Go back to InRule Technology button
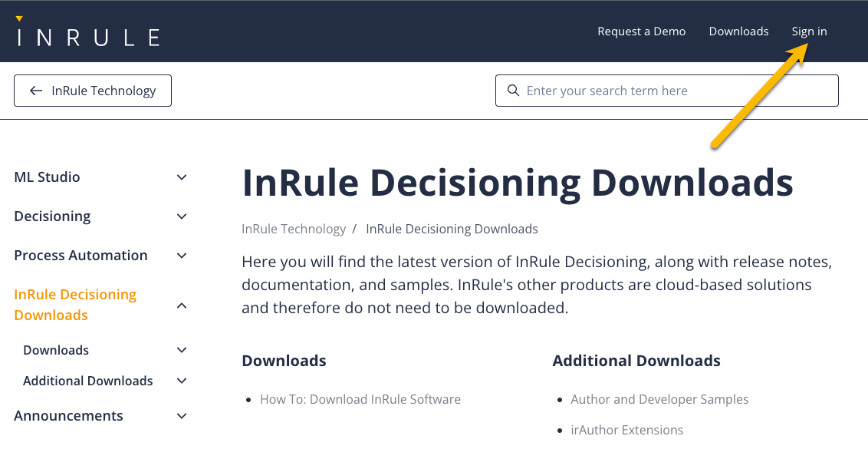Viewport: 868px width, 459px height. click(x=93, y=91)
